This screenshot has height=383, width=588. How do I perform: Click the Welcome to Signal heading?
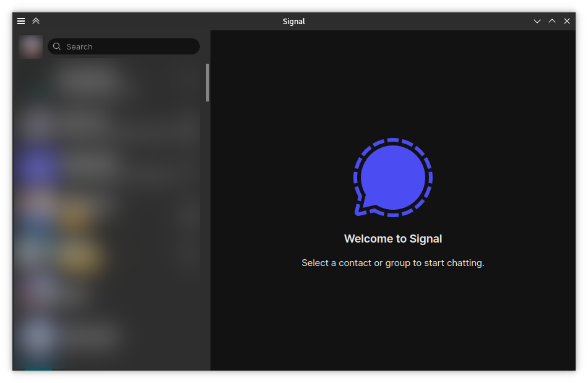pos(393,239)
